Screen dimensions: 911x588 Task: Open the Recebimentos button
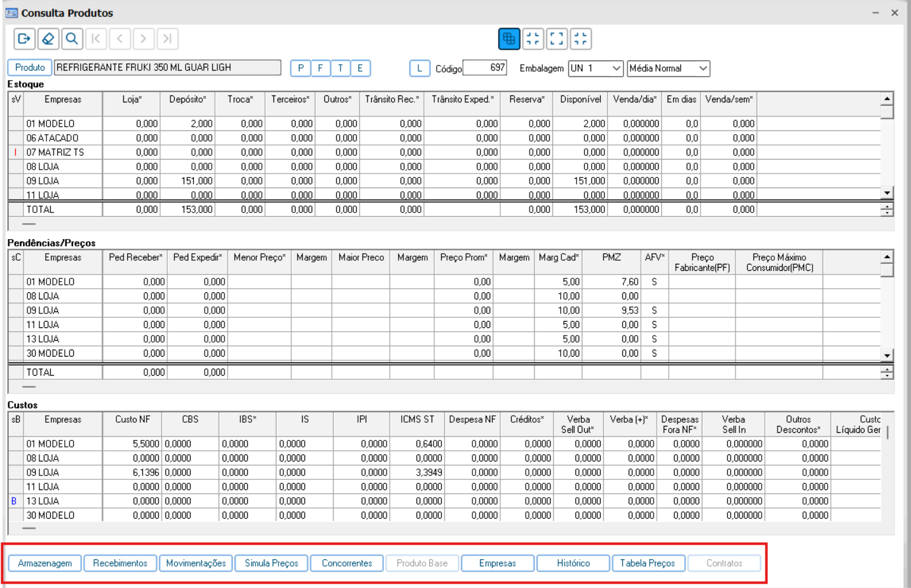pos(120,563)
